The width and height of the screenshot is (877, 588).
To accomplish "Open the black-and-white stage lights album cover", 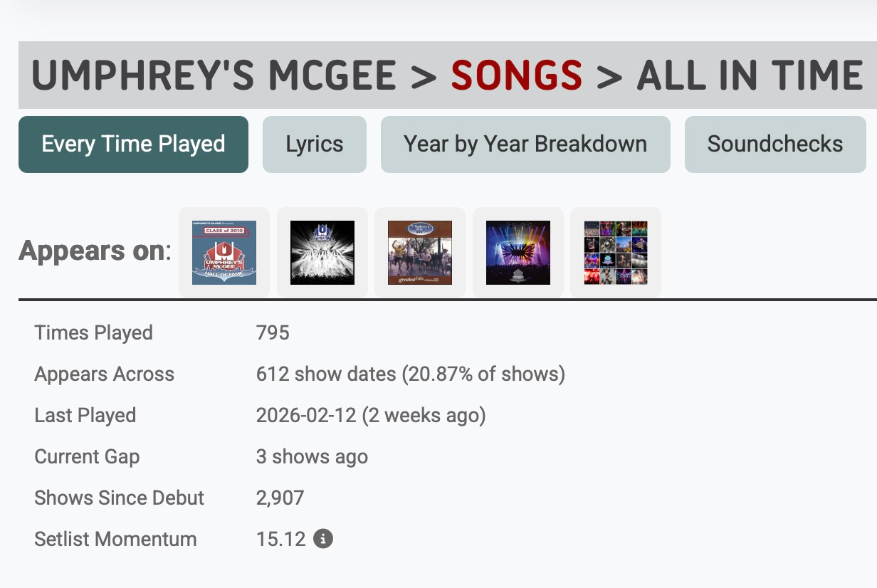I will pyautogui.click(x=322, y=253).
